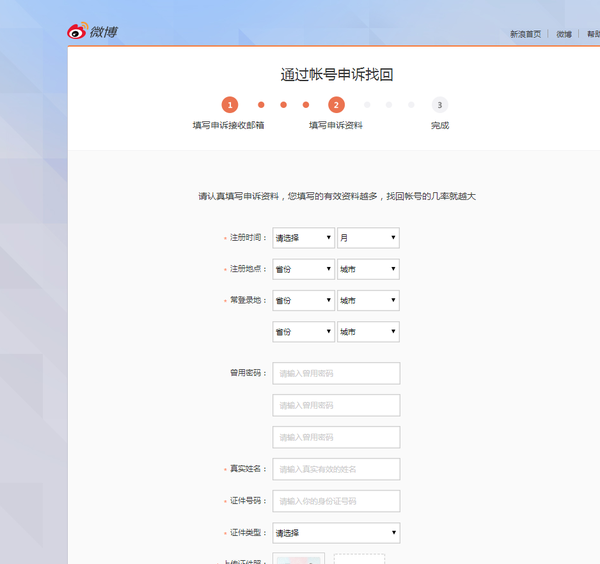Click the step 3 完成 circle indicator
Image resolution: width=600 pixels, height=564 pixels.
(439, 105)
